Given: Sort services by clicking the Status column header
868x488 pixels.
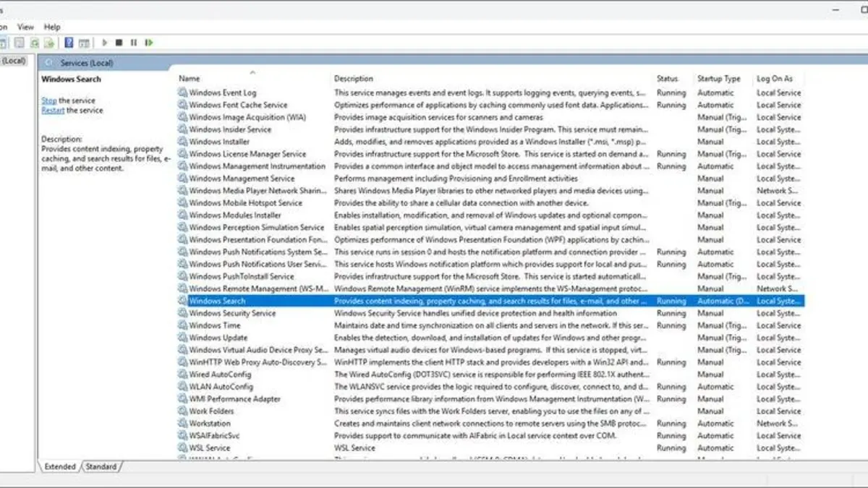Looking at the screenshot, I should (x=668, y=78).
